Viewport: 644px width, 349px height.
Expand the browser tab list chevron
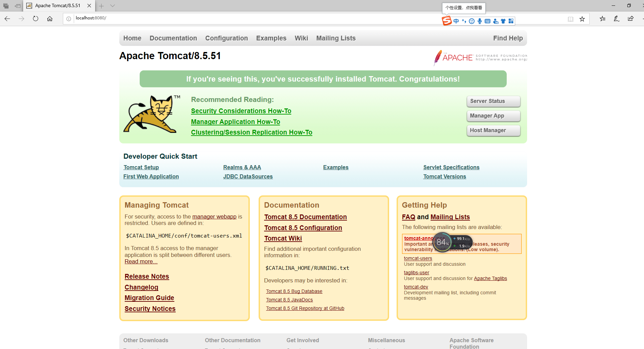pyautogui.click(x=112, y=5)
